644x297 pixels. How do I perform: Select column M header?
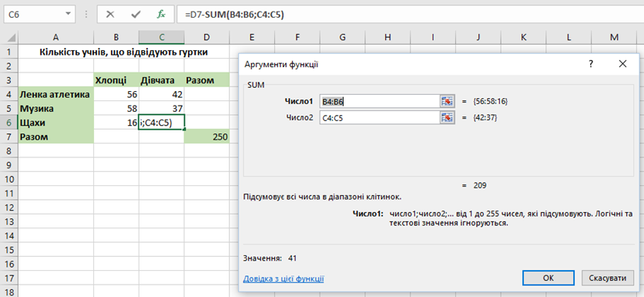pos(614,38)
